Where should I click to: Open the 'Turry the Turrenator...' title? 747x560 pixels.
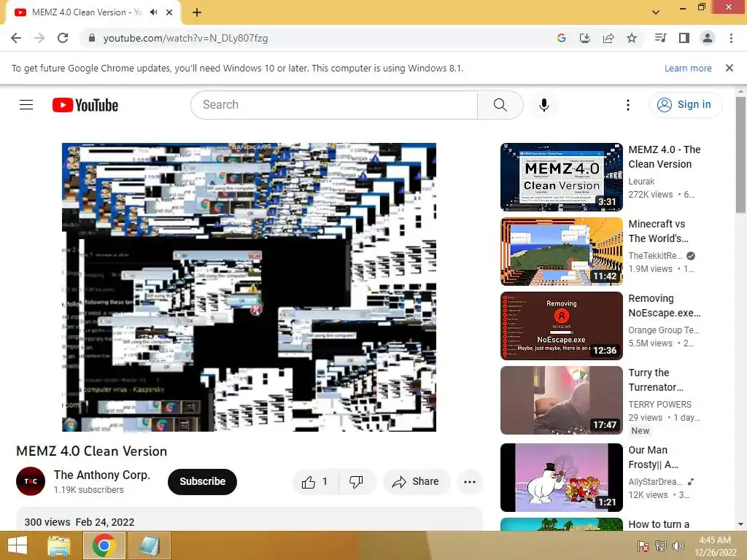tap(656, 379)
